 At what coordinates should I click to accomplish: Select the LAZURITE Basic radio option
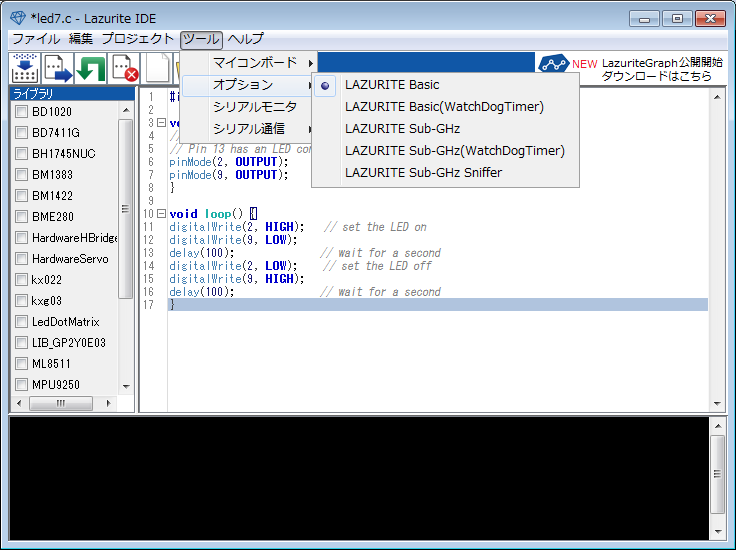pyautogui.click(x=445, y=85)
